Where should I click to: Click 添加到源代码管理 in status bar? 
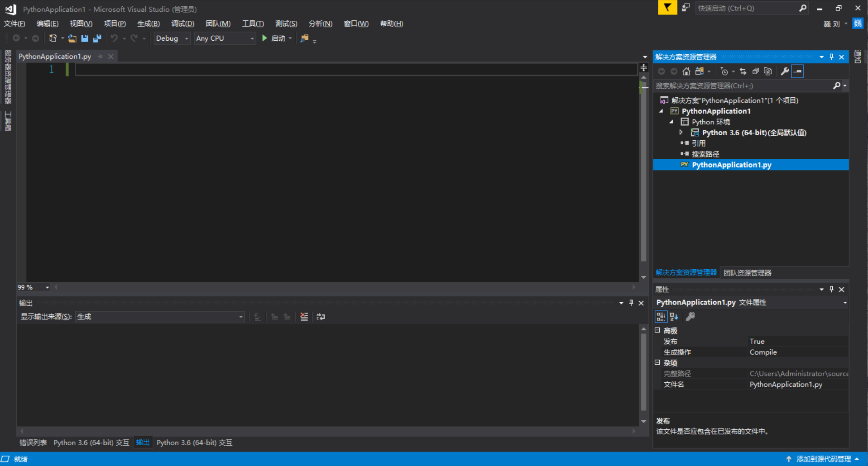(x=824, y=459)
